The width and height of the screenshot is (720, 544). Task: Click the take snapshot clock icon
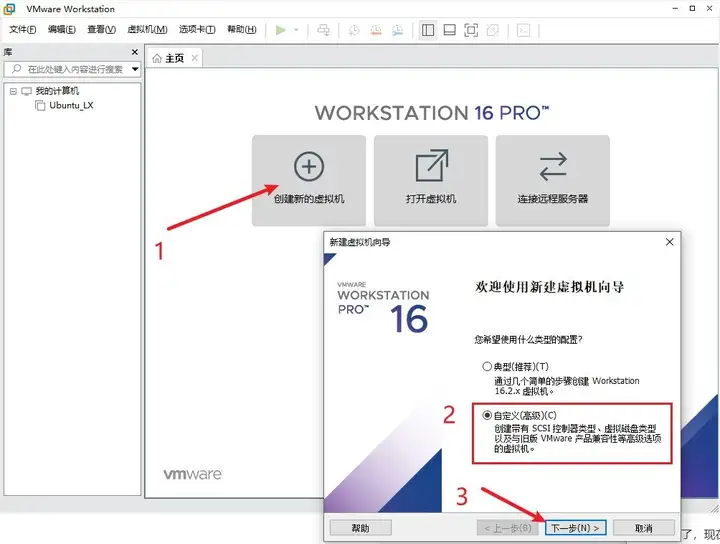[354, 30]
